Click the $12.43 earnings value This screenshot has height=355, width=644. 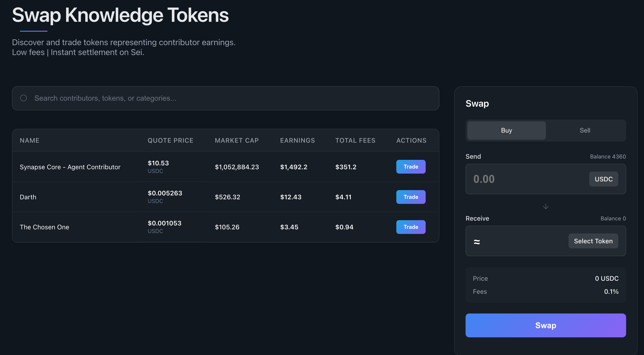(x=291, y=197)
